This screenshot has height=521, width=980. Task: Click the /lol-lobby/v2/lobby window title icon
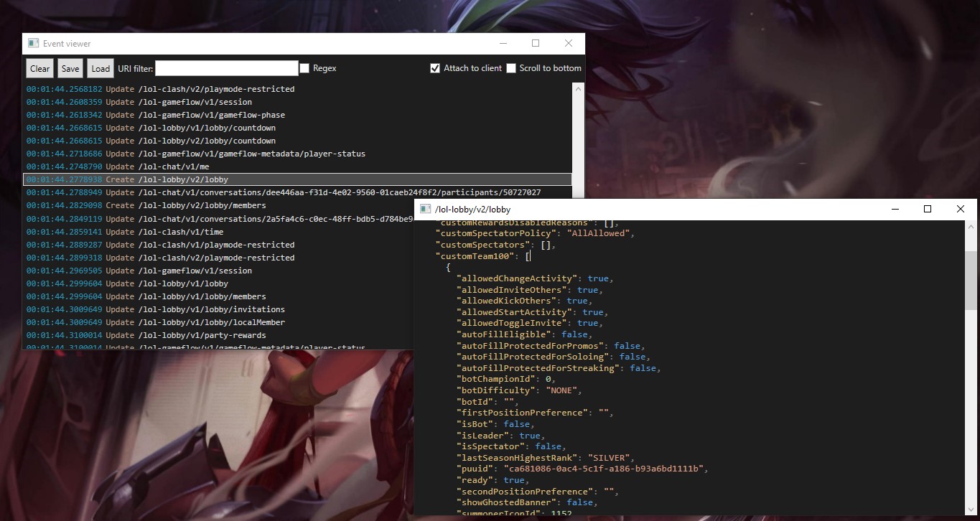click(x=425, y=209)
